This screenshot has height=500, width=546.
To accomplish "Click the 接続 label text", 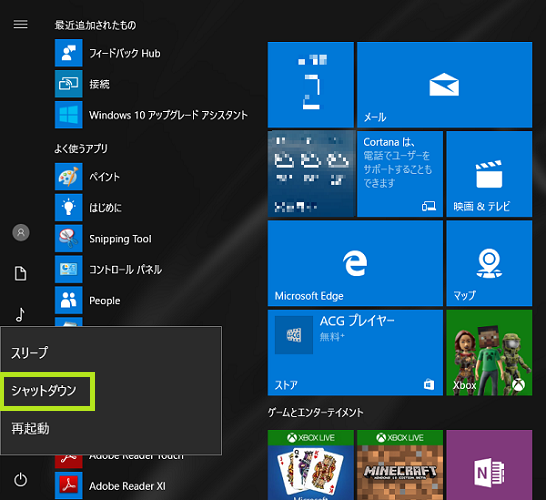I will coord(99,84).
